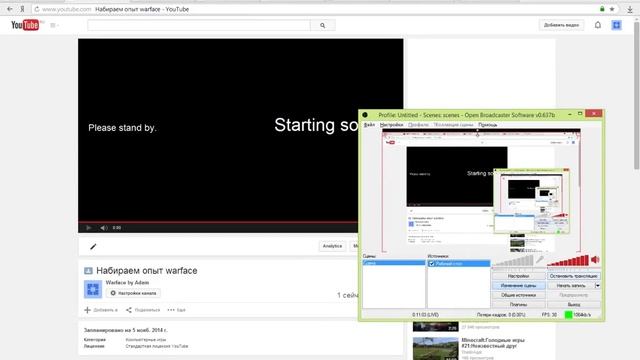
Task: Click the green bitrate status indicator in OBS
Action: [568, 315]
